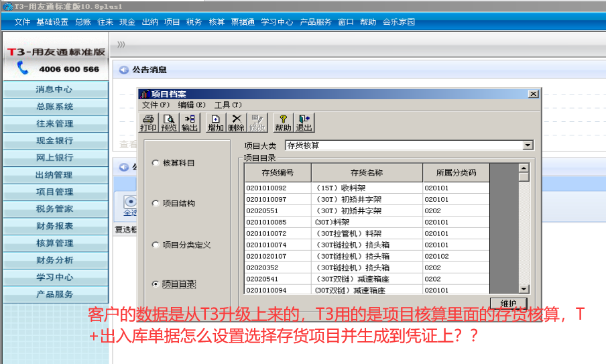
Task: Open the 项目大类 dropdown arrow
Action: click(528, 145)
